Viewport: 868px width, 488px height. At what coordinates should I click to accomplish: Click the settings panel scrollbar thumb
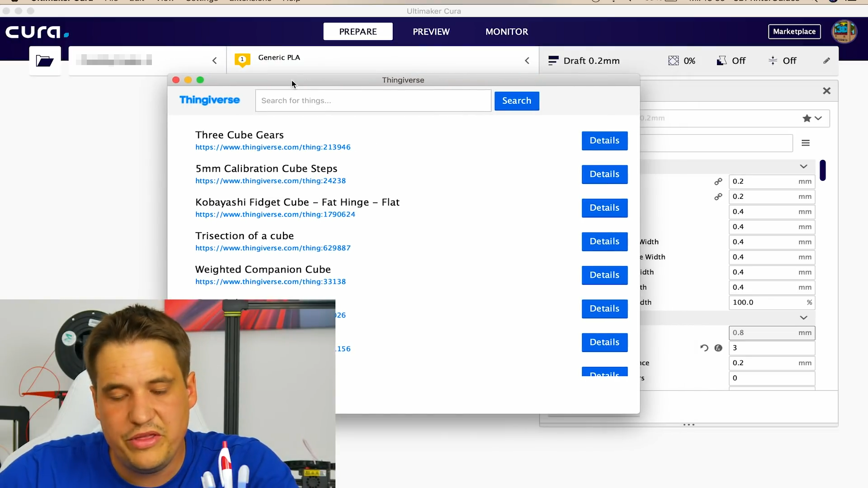tap(823, 170)
